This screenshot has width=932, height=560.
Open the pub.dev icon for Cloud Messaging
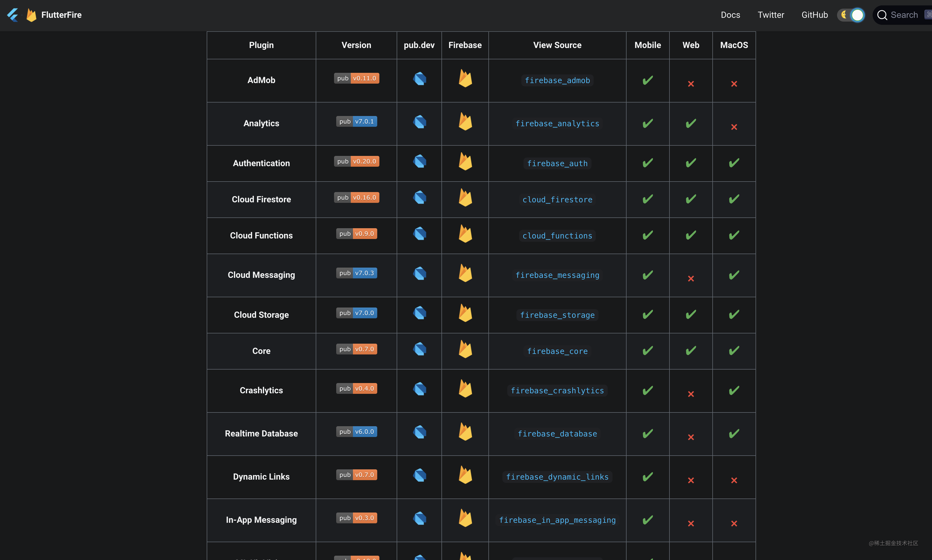(x=419, y=273)
